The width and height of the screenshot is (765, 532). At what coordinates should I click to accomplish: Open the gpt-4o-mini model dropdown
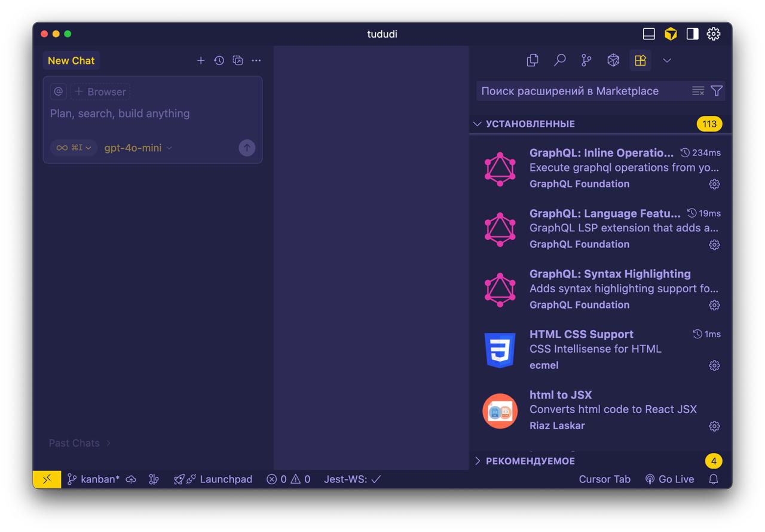[138, 148]
